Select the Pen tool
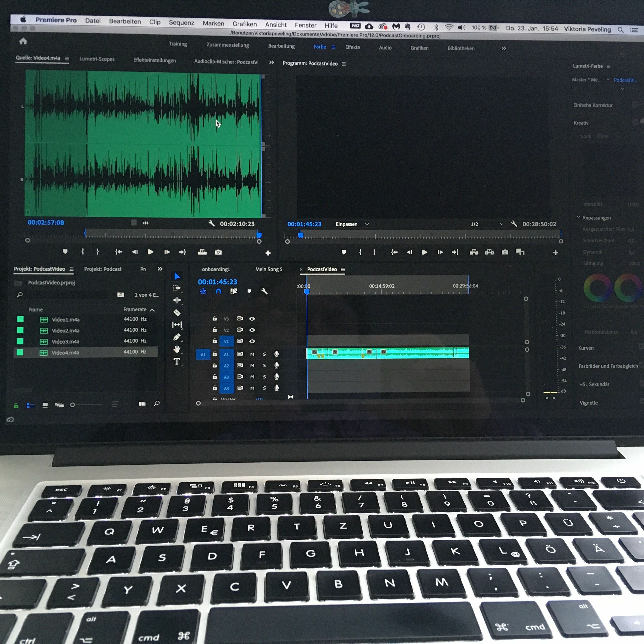 (177, 337)
